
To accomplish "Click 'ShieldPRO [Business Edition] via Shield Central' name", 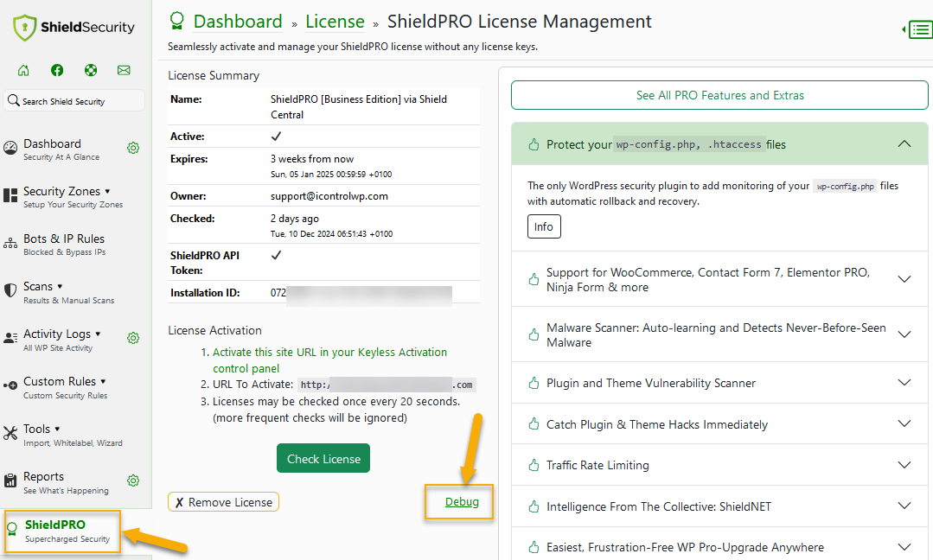I will click(x=359, y=107).
